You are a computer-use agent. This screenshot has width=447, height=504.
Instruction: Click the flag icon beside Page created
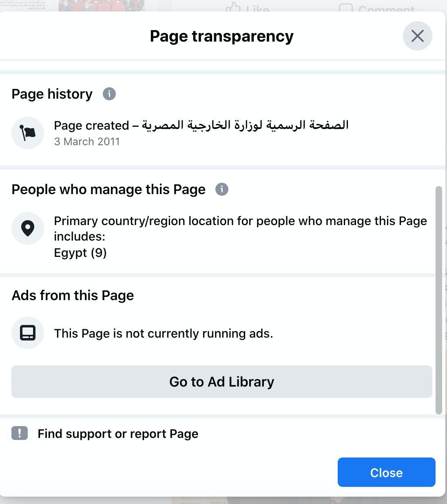pos(28,133)
